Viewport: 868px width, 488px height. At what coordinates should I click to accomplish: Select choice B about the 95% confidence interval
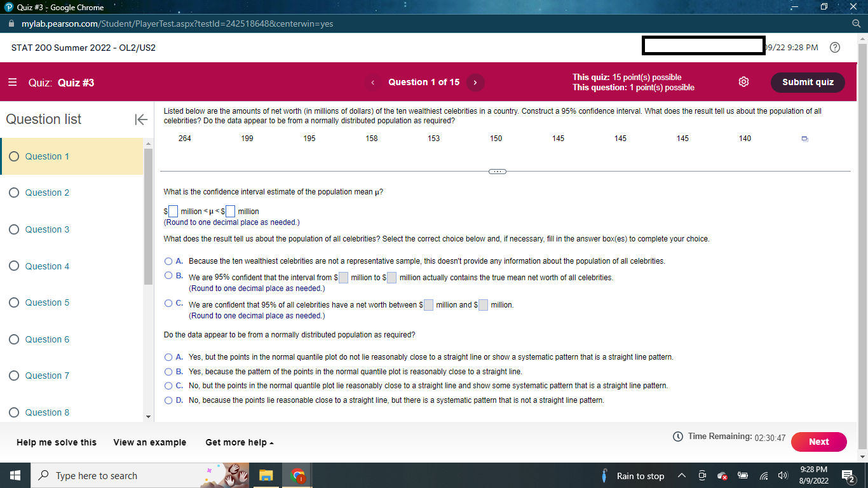pyautogui.click(x=169, y=276)
